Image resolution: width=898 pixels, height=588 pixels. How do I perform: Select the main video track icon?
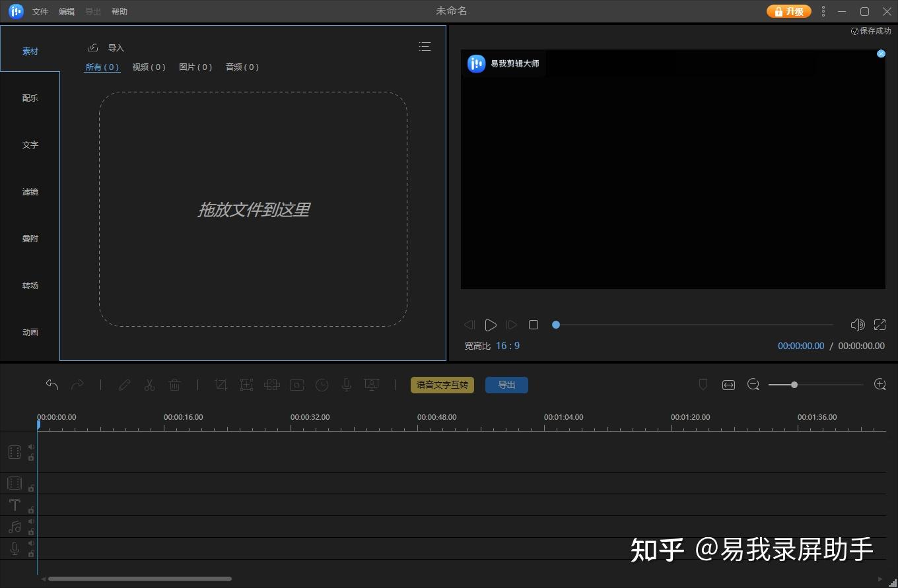pos(15,452)
